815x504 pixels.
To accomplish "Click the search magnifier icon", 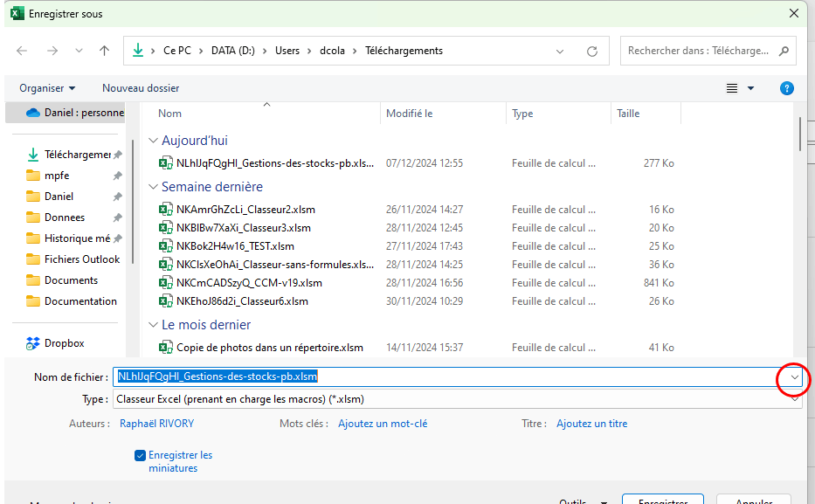I will click(784, 51).
